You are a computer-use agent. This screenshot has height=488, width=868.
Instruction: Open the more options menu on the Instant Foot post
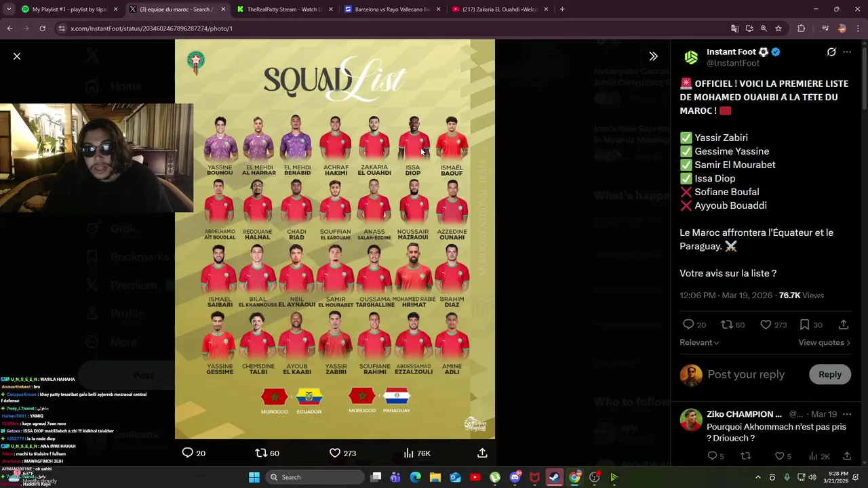pos(847,52)
